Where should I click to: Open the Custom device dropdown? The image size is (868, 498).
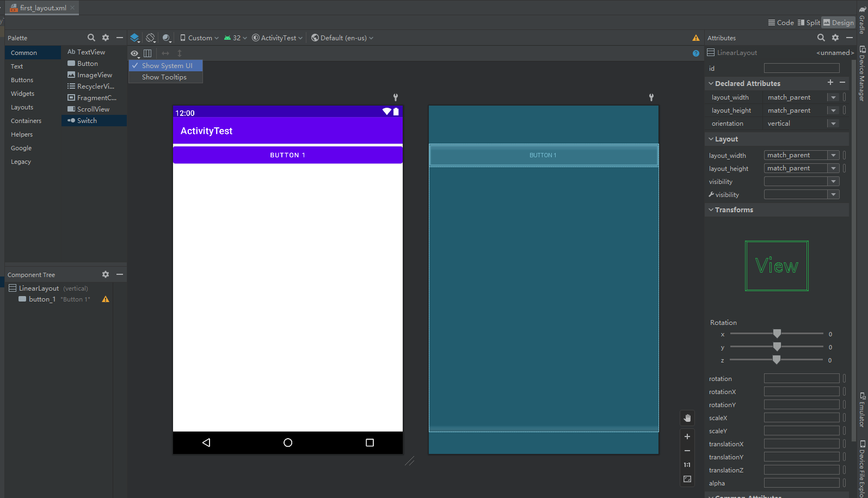coord(199,38)
